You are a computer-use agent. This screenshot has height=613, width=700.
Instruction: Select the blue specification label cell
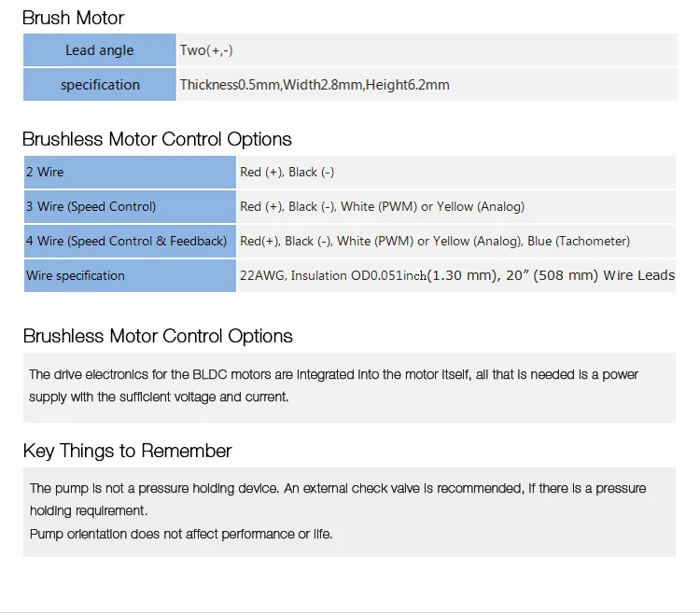(x=100, y=85)
